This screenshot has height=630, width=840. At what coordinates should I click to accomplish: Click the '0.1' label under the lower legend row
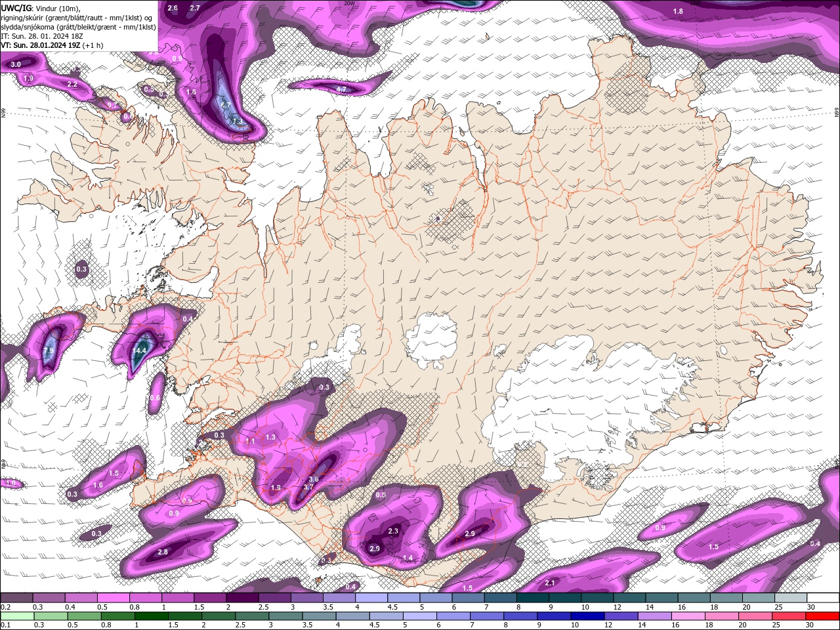pyautogui.click(x=5, y=625)
